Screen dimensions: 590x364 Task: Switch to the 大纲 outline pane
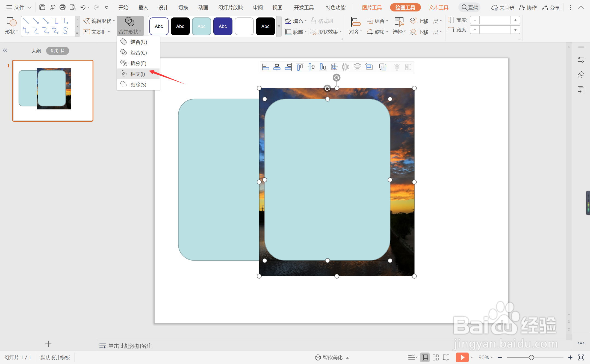36,51
